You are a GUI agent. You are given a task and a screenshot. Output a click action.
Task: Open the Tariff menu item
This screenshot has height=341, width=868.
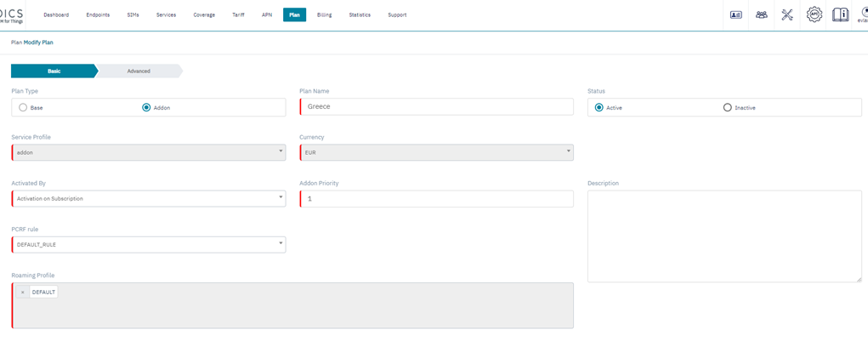click(238, 15)
